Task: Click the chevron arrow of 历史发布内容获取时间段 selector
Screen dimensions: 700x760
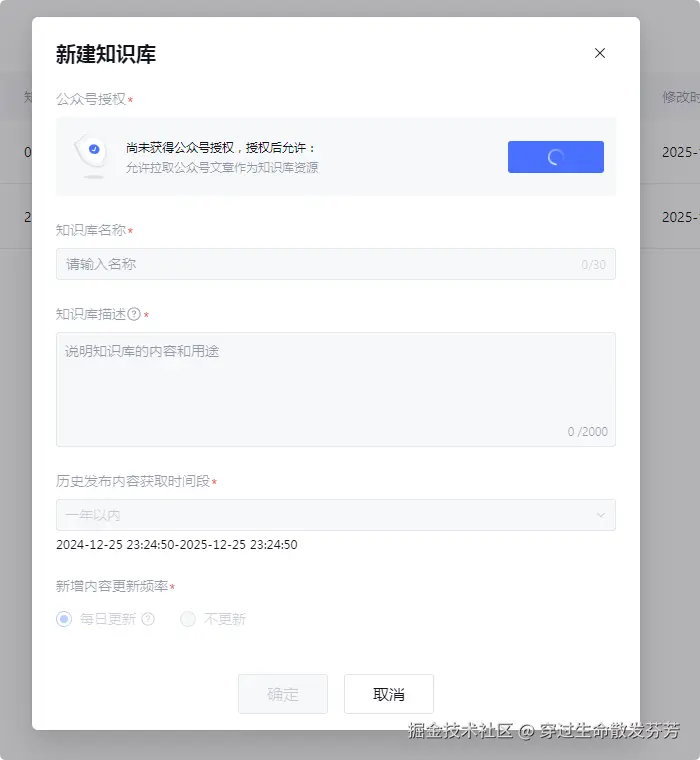Action: [601, 515]
